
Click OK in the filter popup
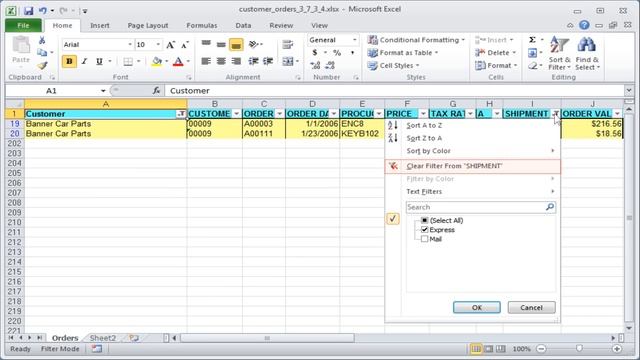pos(477,307)
